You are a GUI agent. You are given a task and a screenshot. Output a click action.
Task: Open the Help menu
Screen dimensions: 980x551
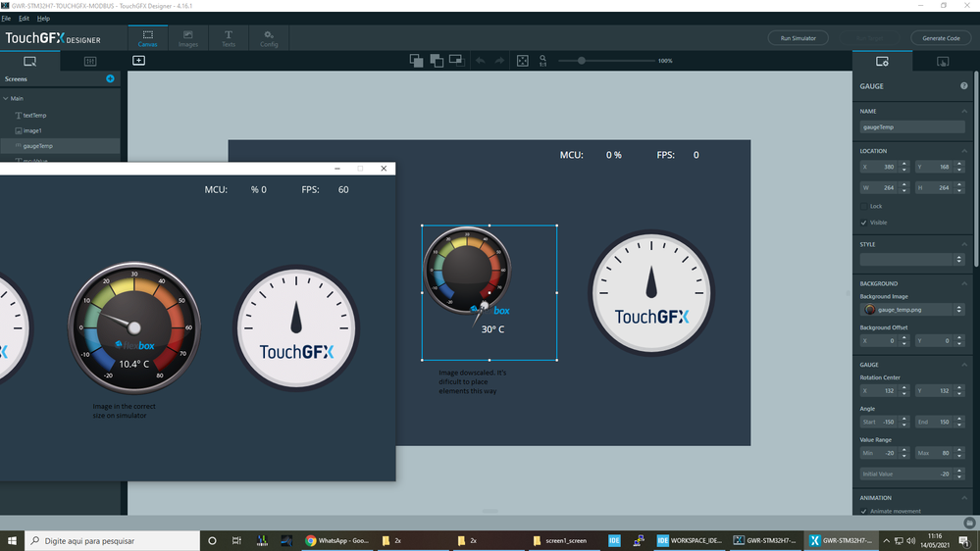pyautogui.click(x=43, y=18)
